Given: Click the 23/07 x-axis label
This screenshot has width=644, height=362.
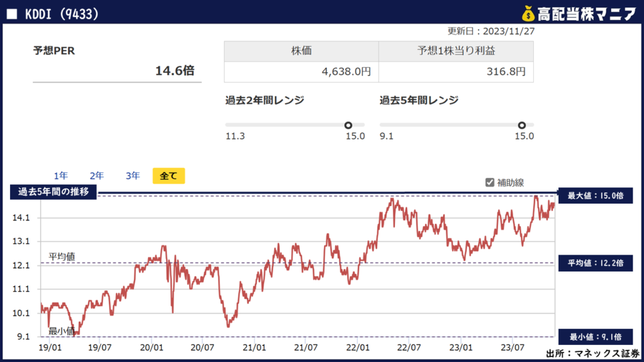Looking at the screenshot, I should [x=513, y=348].
